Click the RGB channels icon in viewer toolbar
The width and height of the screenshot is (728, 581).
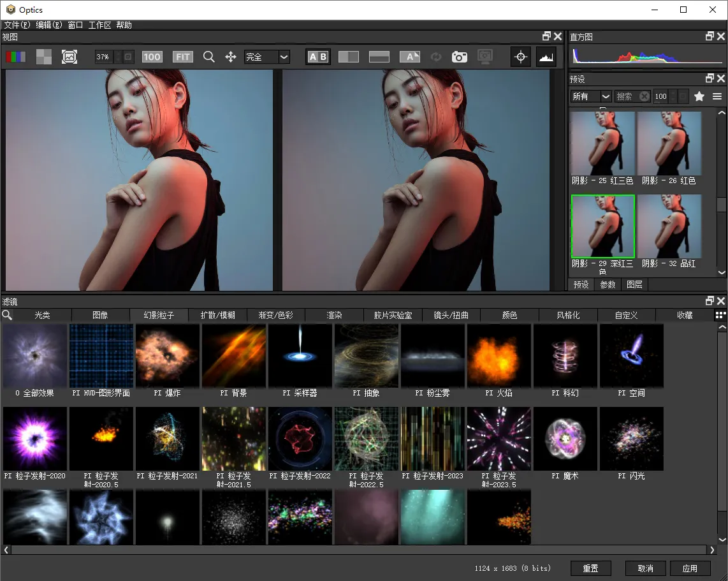[16, 57]
